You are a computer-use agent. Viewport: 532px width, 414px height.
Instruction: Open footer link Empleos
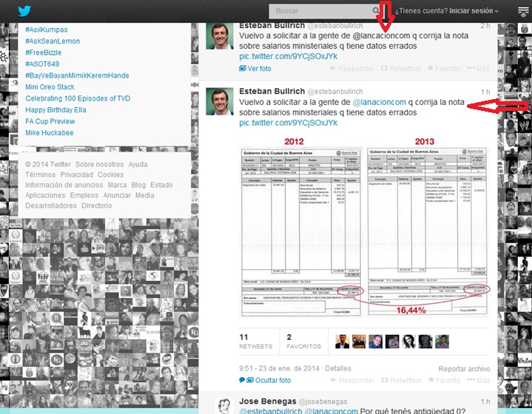84,195
